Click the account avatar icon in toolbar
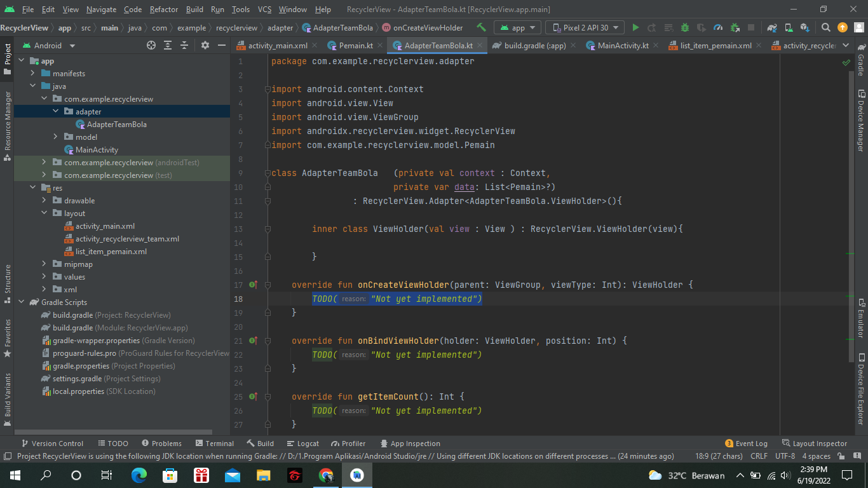 pyautogui.click(x=859, y=28)
